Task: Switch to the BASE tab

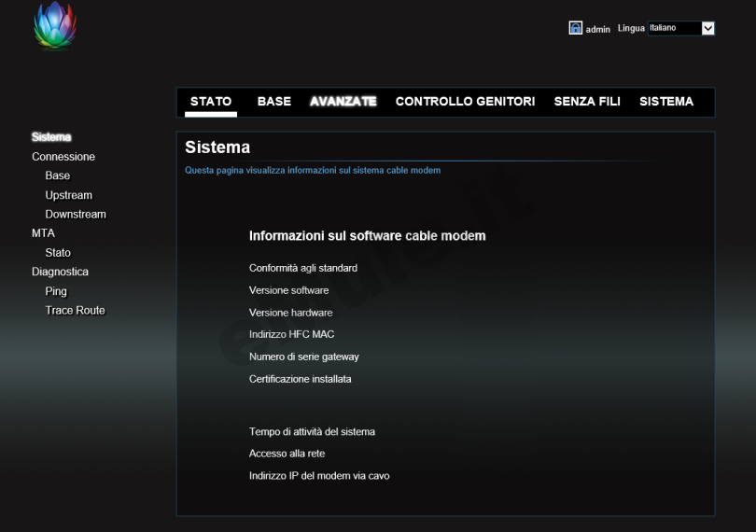Action: pos(273,102)
